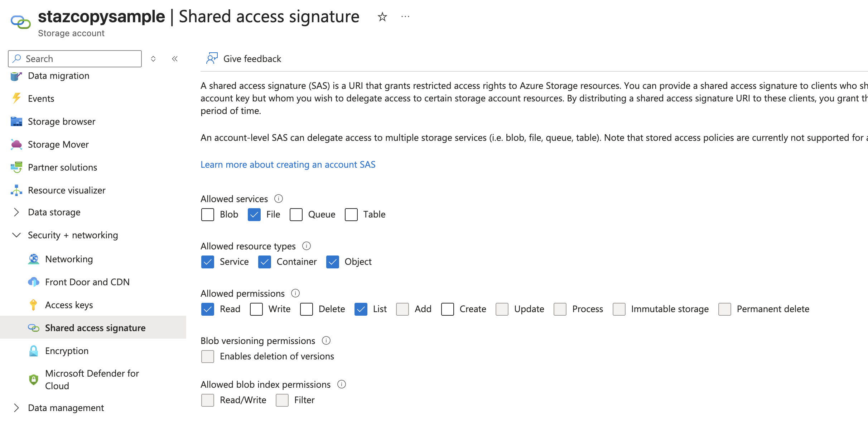
Task: Click the expand/collapse all menu arrows icon
Action: (x=153, y=59)
